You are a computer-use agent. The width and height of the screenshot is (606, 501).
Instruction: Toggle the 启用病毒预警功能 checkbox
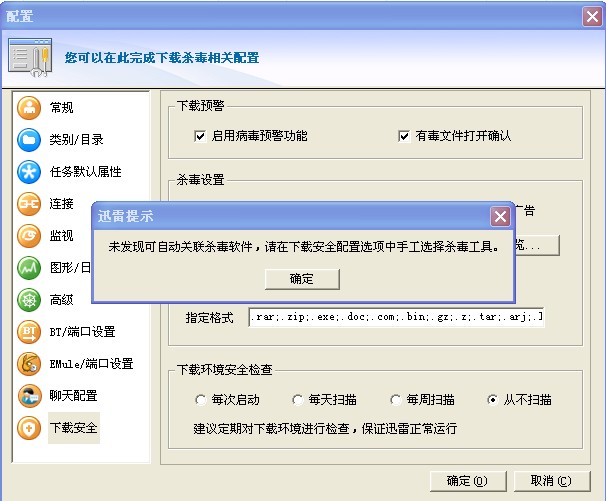tap(200, 136)
